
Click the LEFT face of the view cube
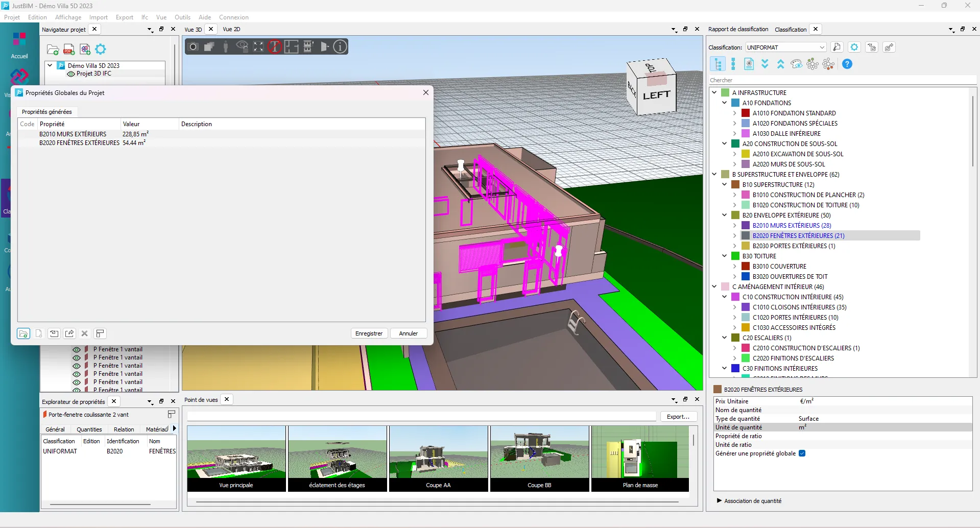(656, 95)
